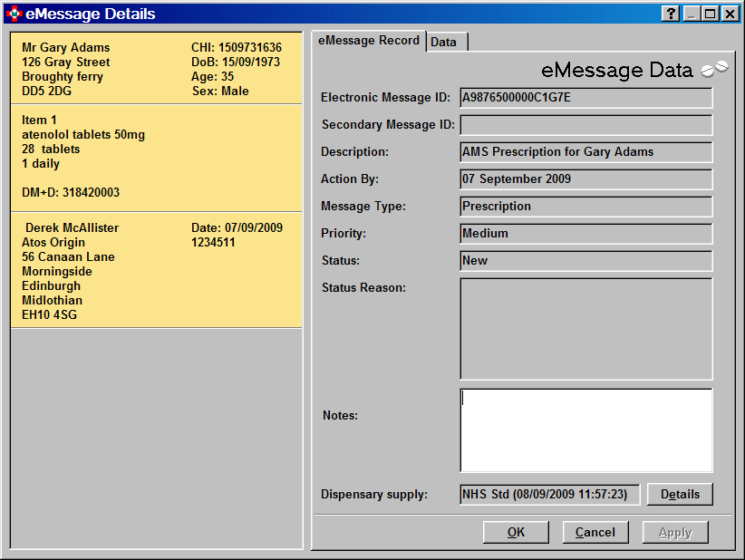Click the Priority field showing Medium
Image resolution: width=745 pixels, height=560 pixels.
[x=585, y=234]
